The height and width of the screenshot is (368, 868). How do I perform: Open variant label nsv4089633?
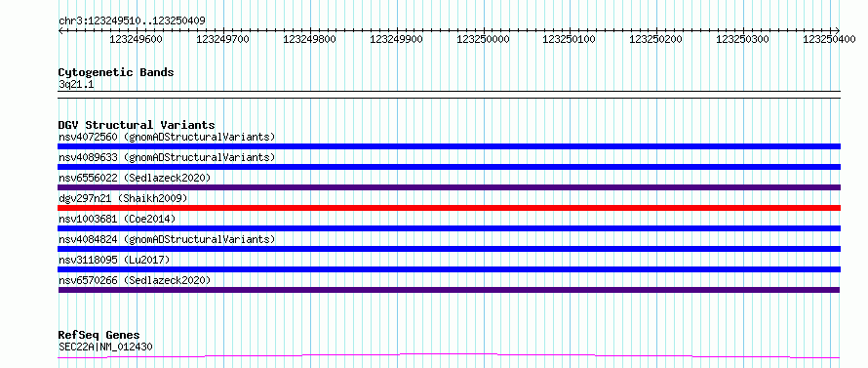coord(167,157)
